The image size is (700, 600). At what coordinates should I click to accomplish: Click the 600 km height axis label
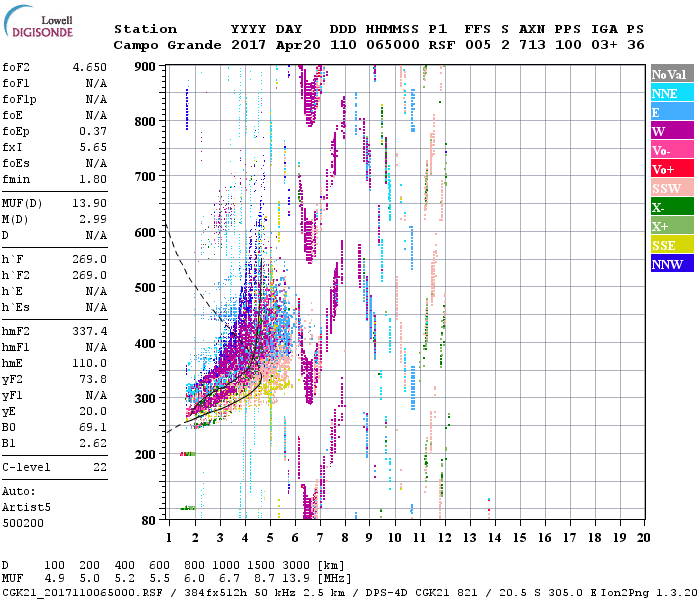(x=145, y=233)
